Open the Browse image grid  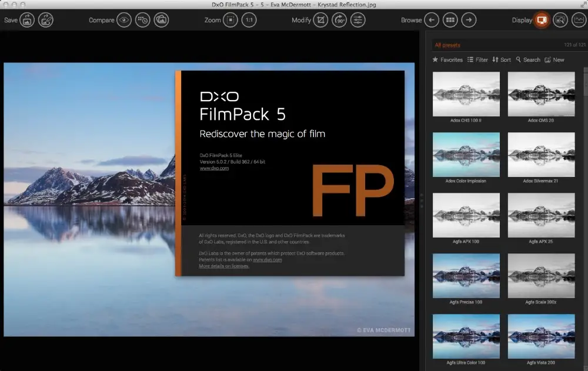(450, 20)
